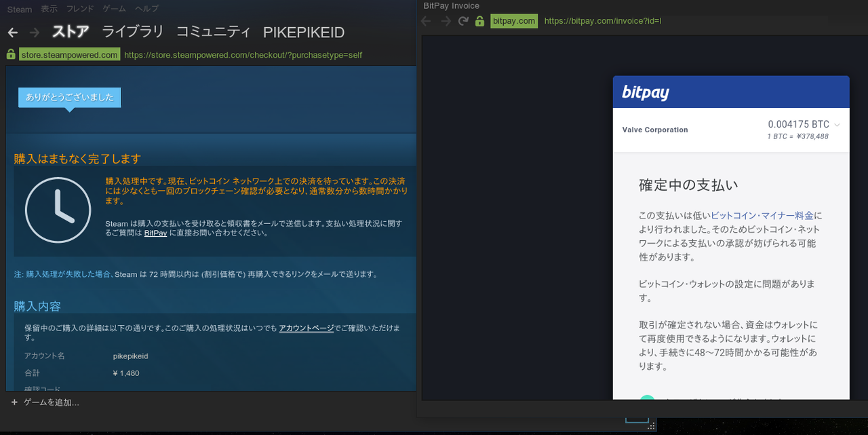Click the Steam forward arrow
This screenshot has height=435, width=868.
point(36,32)
